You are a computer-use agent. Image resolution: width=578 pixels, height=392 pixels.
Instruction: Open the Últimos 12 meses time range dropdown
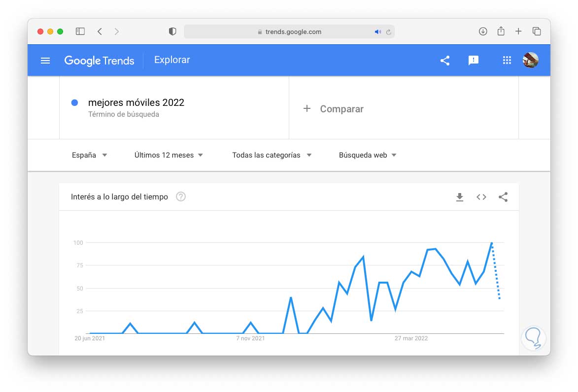(169, 155)
